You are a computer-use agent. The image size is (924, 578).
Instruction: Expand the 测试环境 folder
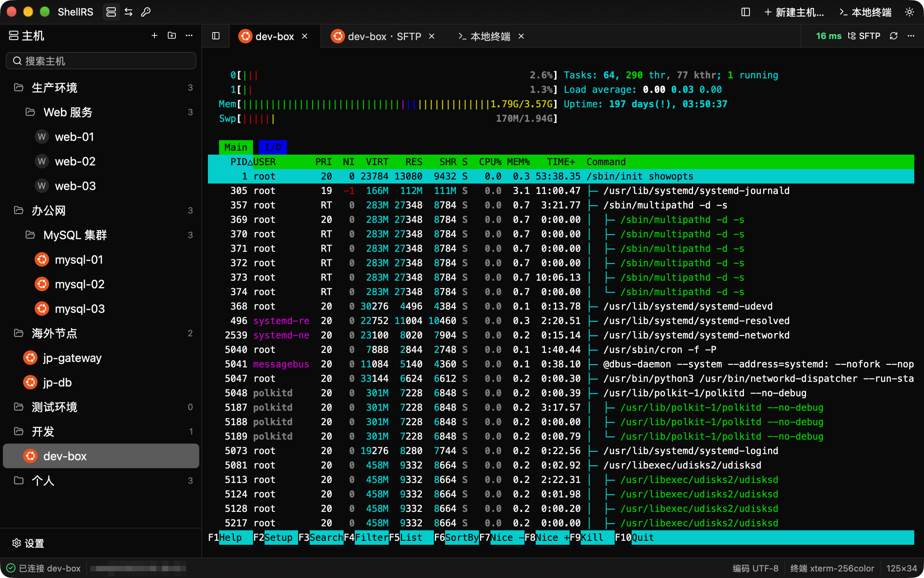101,407
